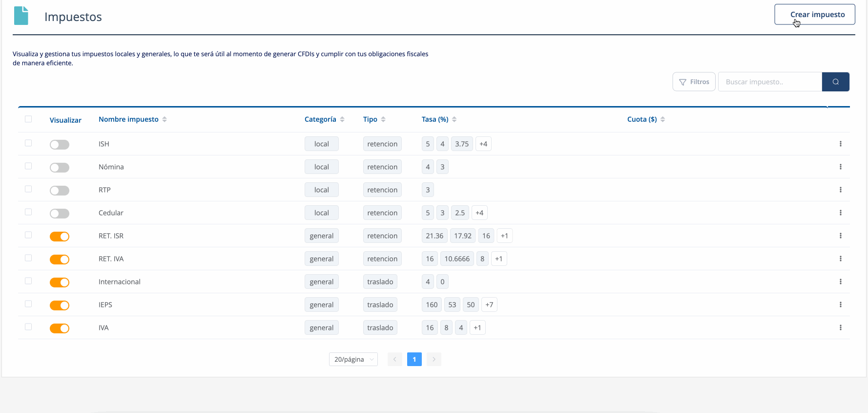This screenshot has width=868, height=413.
Task: Sort by Cuota ($) arrows icon
Action: 662,119
